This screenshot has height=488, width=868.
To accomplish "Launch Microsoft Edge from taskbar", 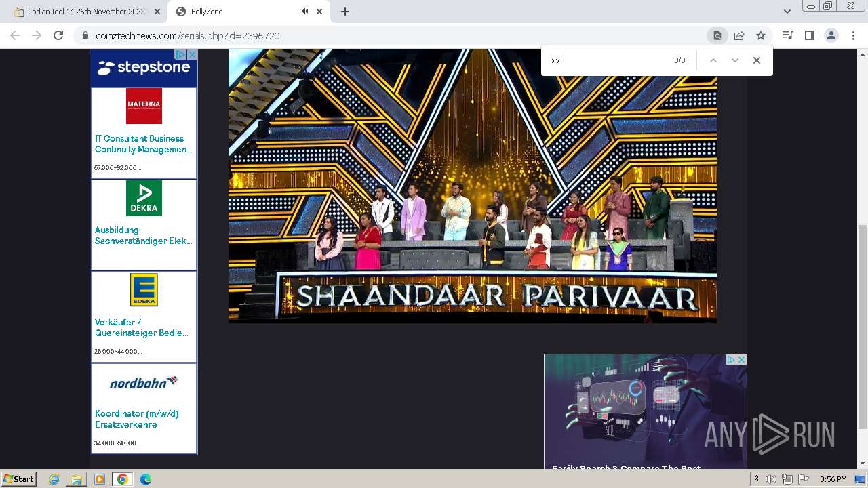I will click(x=146, y=479).
